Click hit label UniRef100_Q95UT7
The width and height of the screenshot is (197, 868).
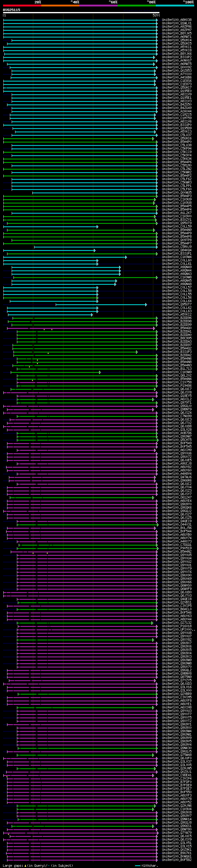(x=177, y=304)
